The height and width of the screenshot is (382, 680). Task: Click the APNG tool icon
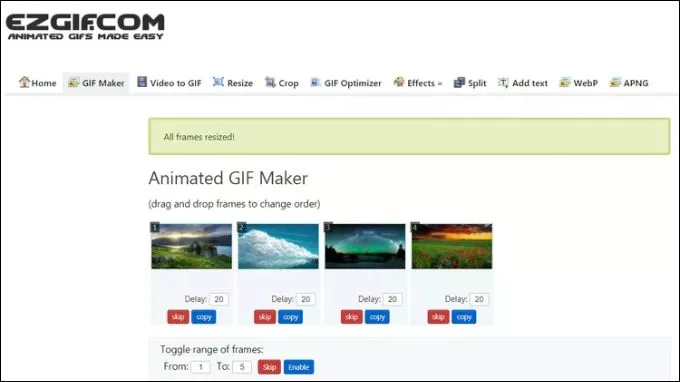click(x=615, y=82)
